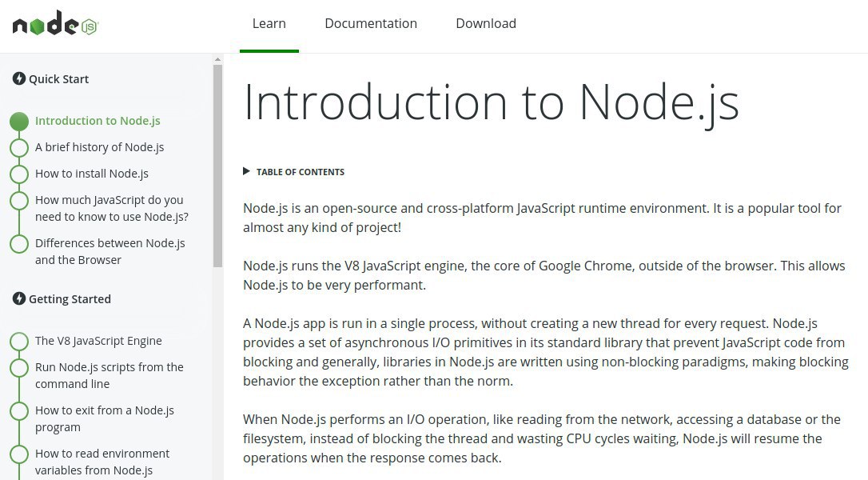Screen dimensions: 868x480
Task: Click the Getting Started lightning bolt icon
Action: (19, 298)
